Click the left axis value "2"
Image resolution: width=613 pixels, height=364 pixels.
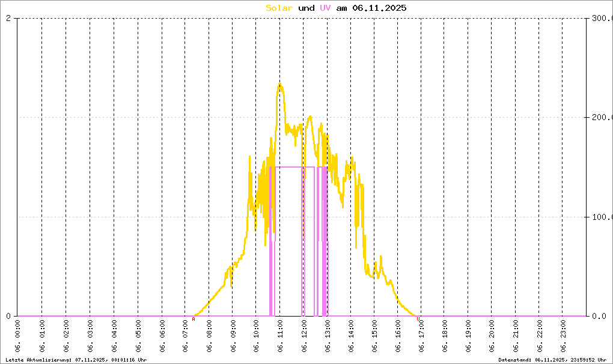(x=8, y=18)
